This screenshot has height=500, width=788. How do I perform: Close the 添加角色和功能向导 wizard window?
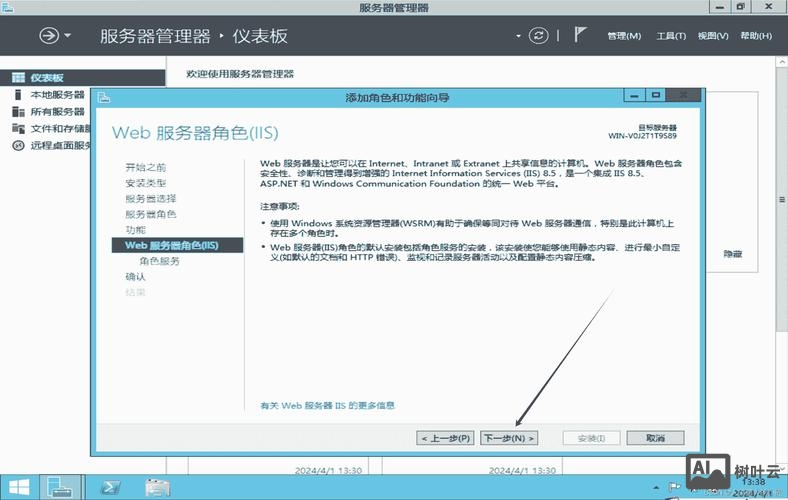tap(683, 95)
